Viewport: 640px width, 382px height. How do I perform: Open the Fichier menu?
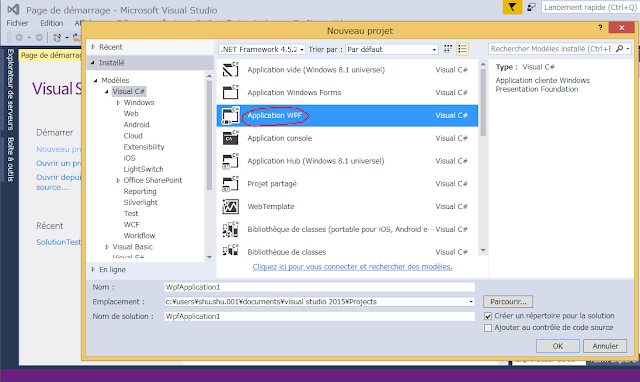tap(17, 23)
